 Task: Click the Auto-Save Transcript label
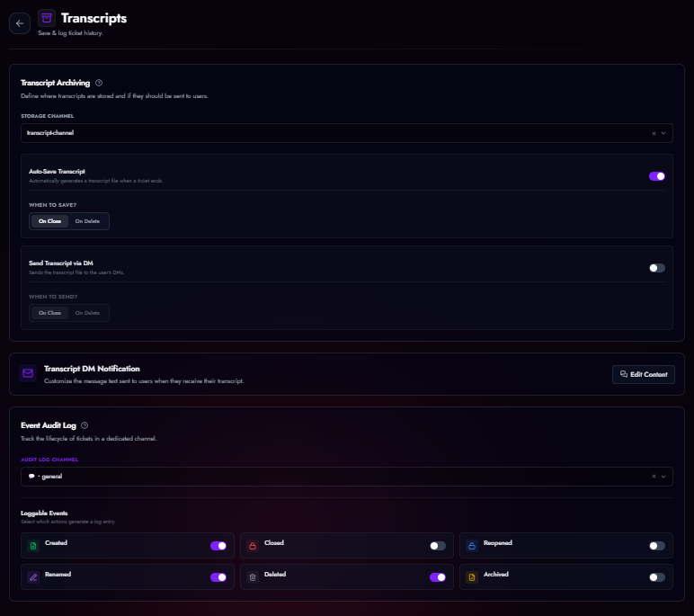58,172
